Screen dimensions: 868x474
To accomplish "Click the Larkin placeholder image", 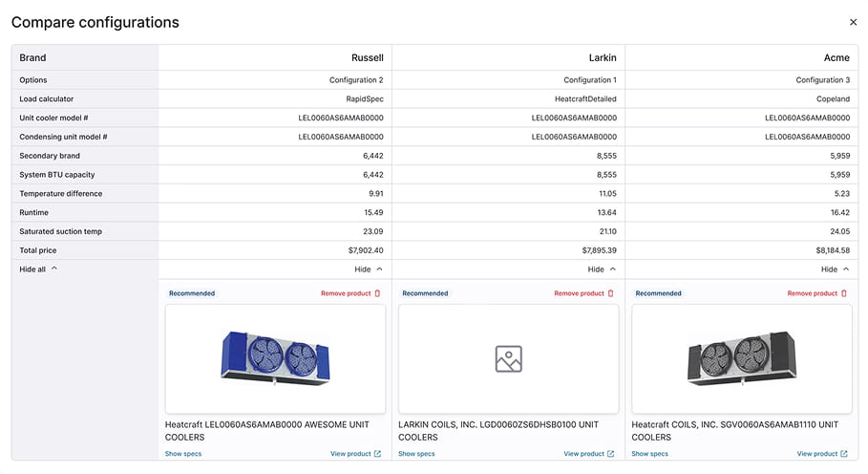I will point(508,358).
